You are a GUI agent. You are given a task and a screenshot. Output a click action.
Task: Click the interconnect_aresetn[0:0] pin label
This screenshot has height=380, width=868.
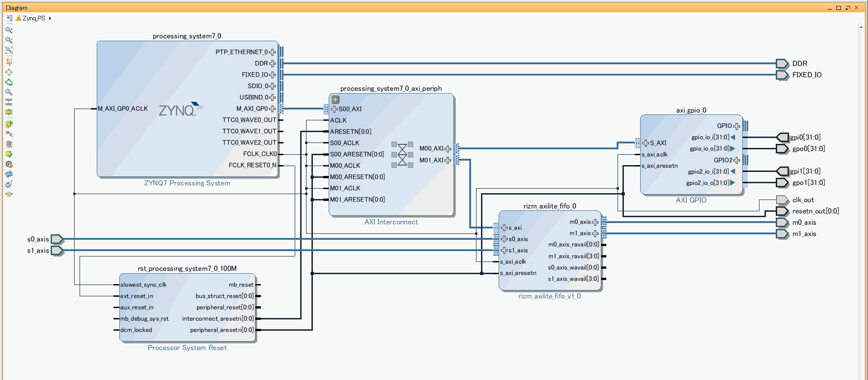pyautogui.click(x=218, y=318)
